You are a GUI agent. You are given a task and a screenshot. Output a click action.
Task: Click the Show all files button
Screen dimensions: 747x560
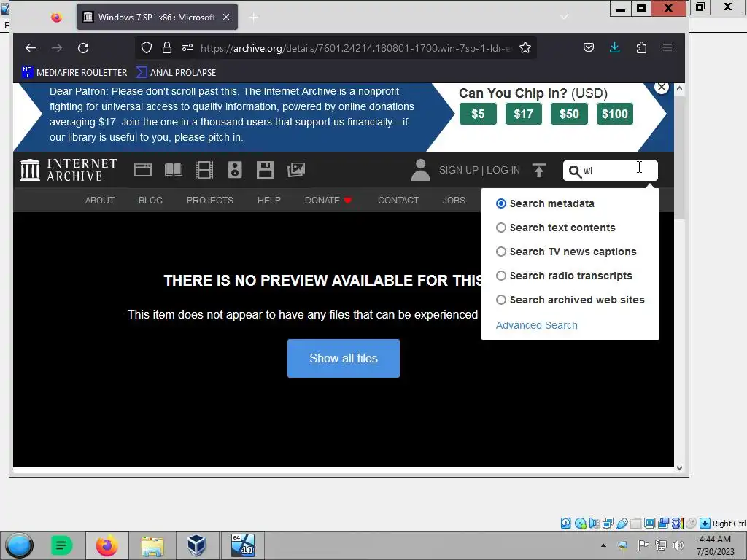344,358
